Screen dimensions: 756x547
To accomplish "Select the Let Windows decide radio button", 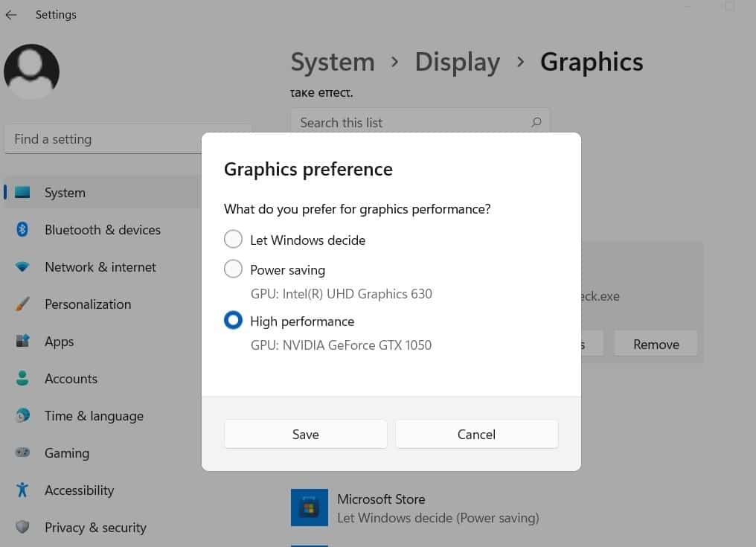I will tap(233, 239).
